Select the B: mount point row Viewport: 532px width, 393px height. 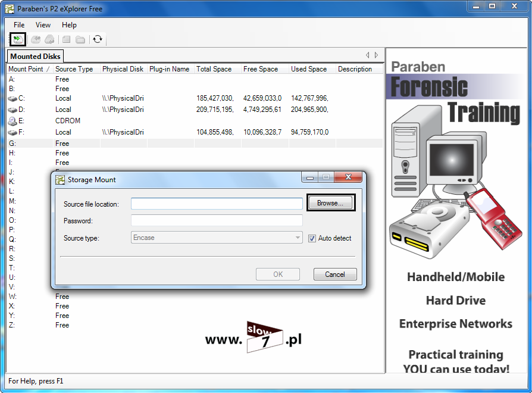coord(195,89)
